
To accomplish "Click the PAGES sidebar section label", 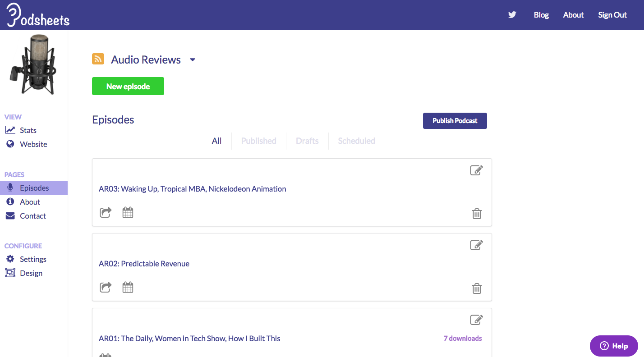I will 14,175.
